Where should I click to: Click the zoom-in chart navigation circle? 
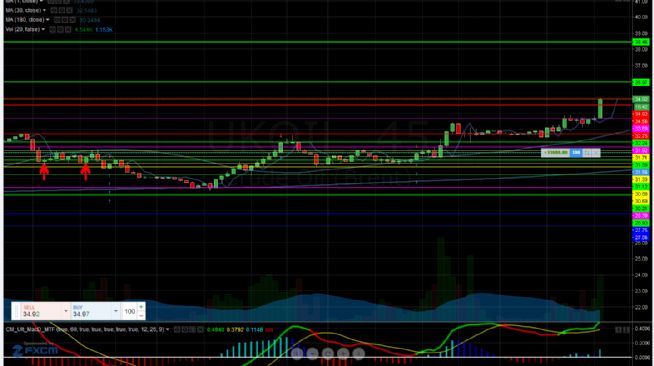pos(343,354)
